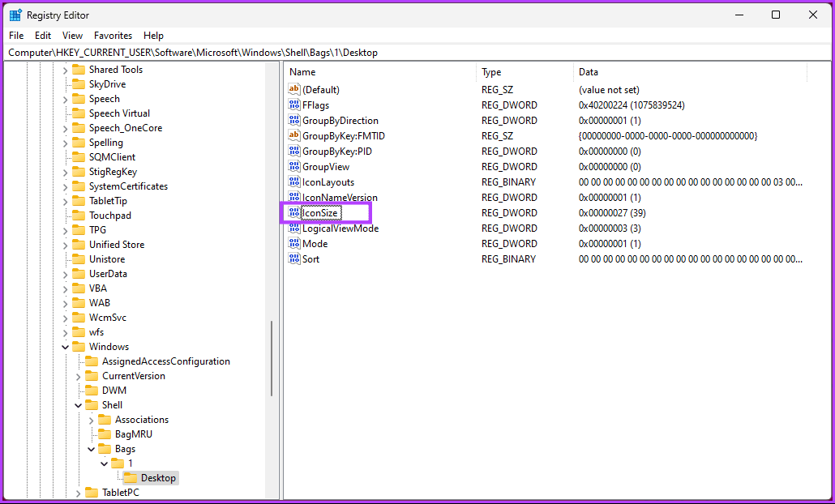Click the SkyDrive folder icon
Image resolution: width=835 pixels, height=504 pixels.
tap(79, 84)
